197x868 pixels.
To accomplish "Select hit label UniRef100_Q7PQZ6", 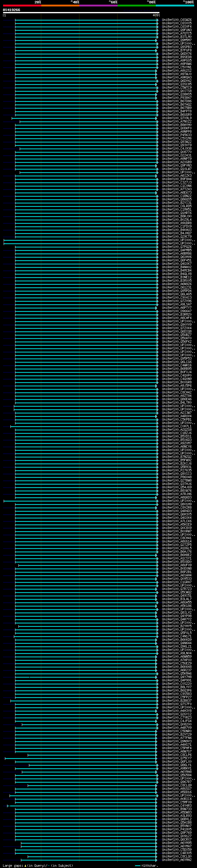I will click(x=177, y=247).
